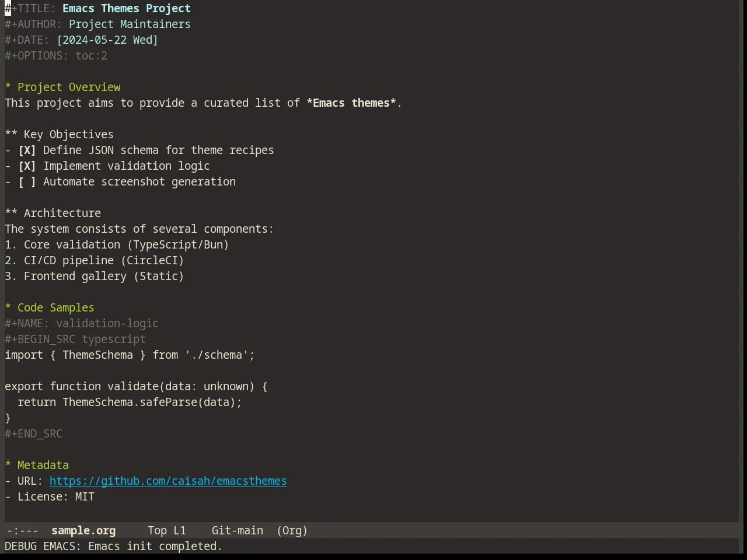The width and height of the screenshot is (747, 560).
Task: Click the 'License: MIT' list item
Action: tap(50, 496)
